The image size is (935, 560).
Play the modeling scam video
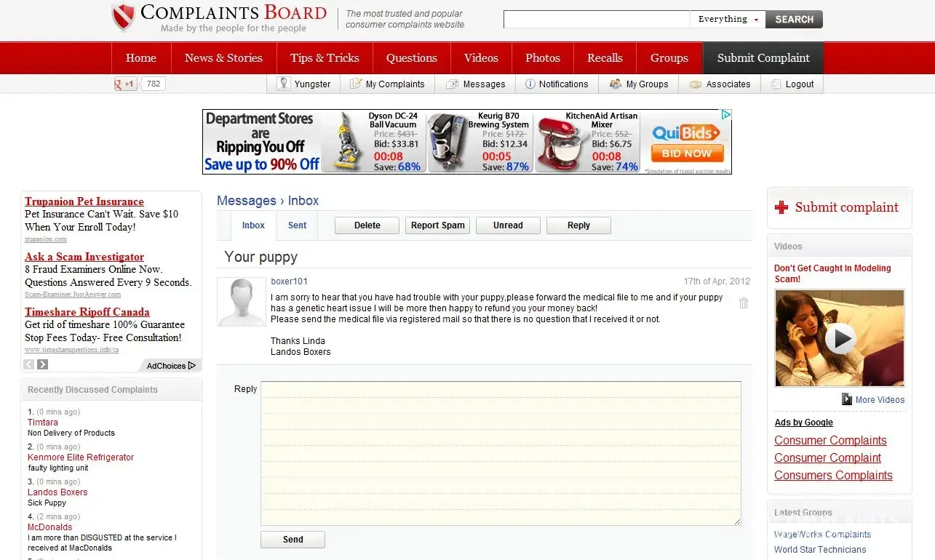(840, 338)
